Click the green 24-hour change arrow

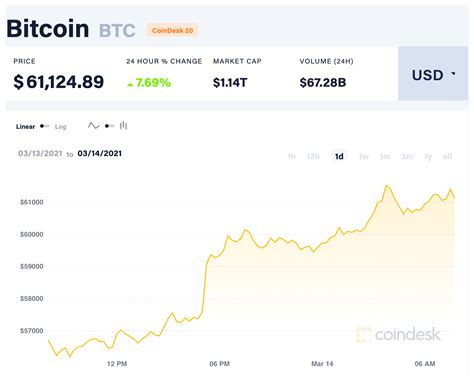point(130,85)
